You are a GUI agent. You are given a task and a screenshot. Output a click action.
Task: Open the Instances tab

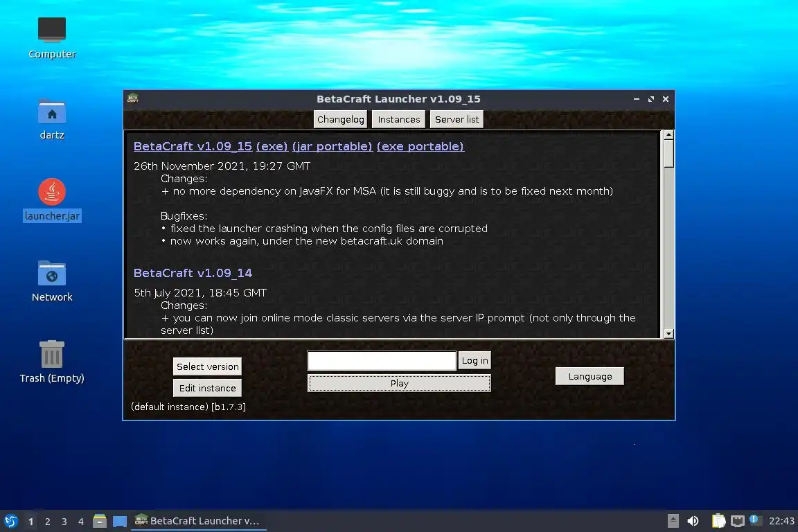click(398, 119)
